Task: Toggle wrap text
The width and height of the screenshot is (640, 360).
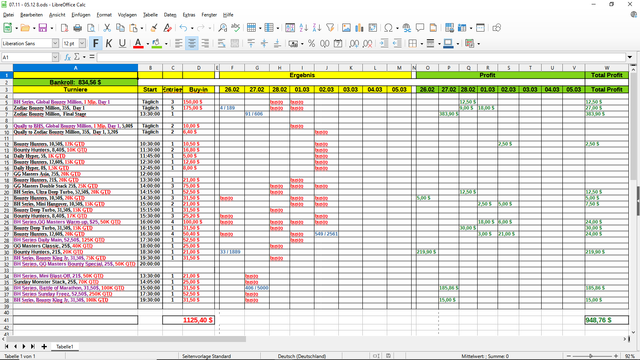Action: 221,43
